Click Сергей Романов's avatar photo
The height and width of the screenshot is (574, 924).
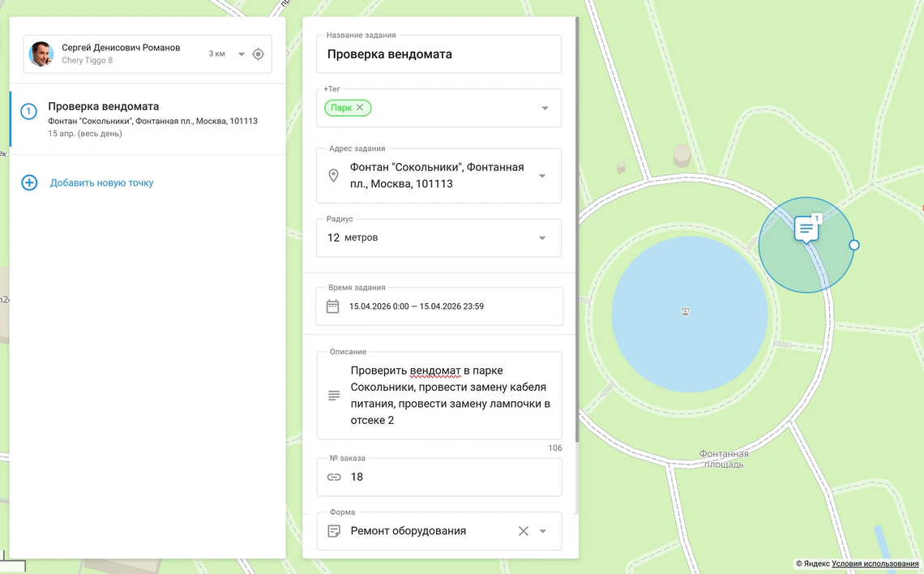tap(41, 53)
